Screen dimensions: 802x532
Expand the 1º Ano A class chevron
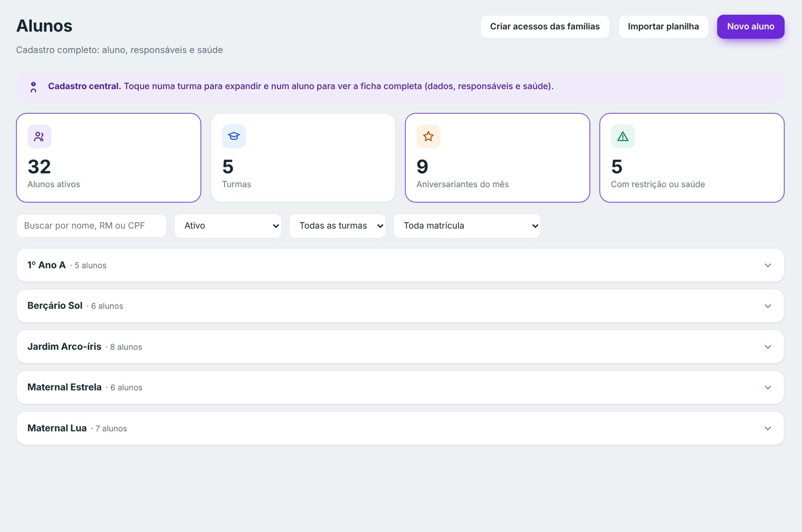(x=768, y=265)
